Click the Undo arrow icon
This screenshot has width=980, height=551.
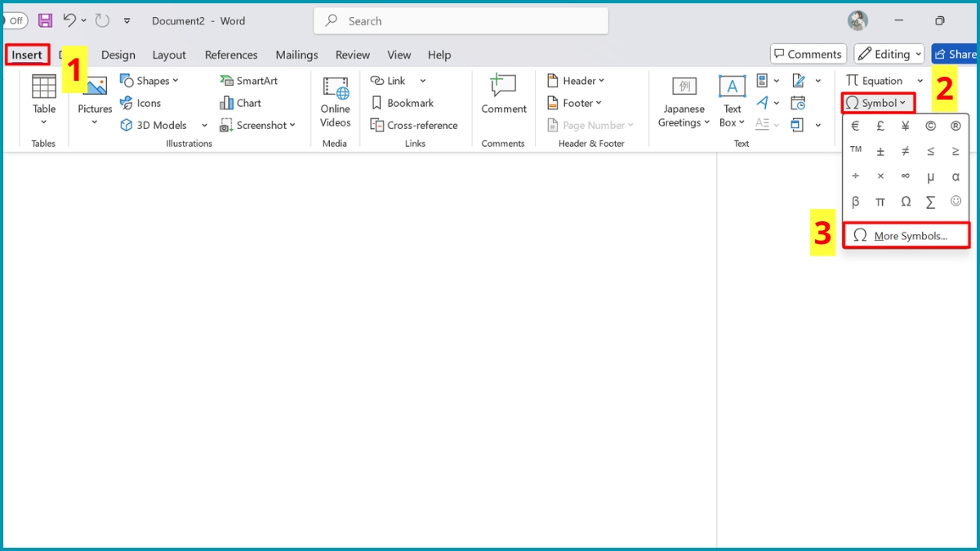click(x=69, y=20)
